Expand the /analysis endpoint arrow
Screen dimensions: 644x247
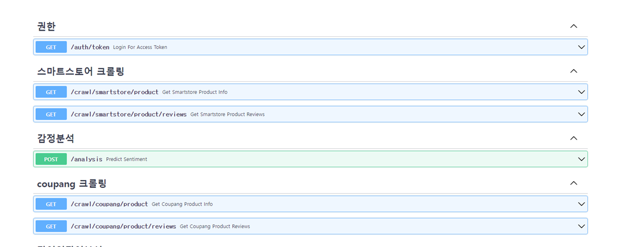point(581,159)
